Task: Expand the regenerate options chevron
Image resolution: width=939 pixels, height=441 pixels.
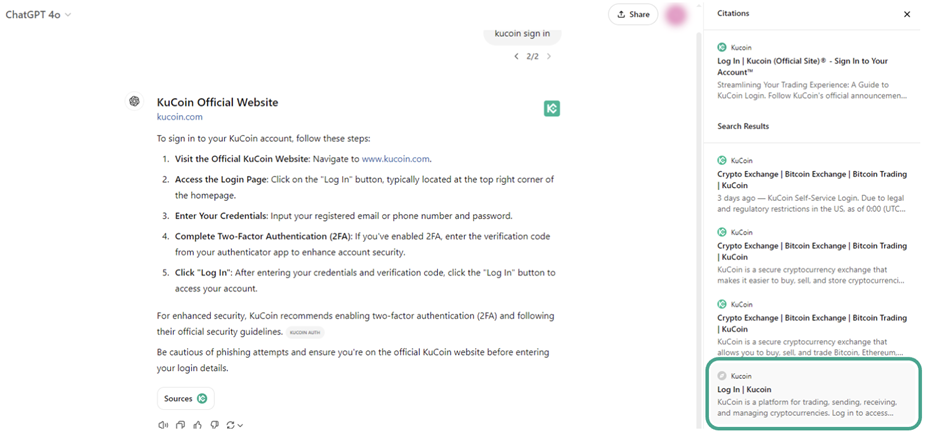Action: coord(241,425)
